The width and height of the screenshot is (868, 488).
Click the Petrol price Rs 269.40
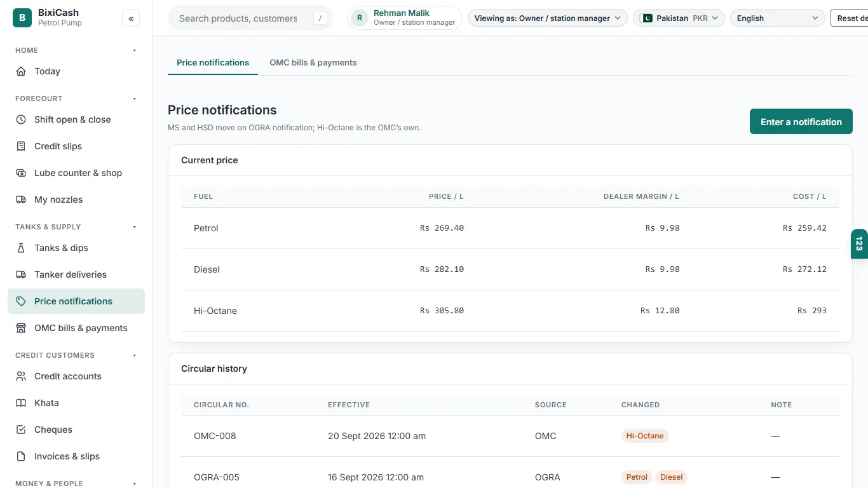[442, 228]
